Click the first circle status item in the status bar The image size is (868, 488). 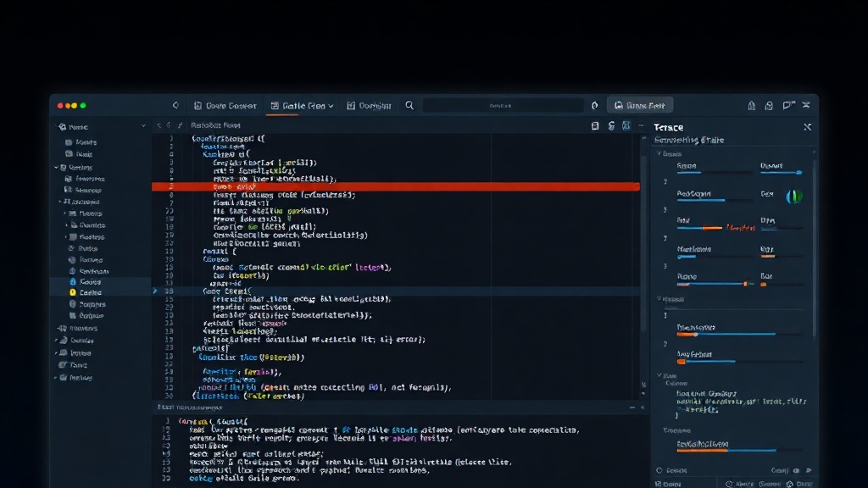740,484
